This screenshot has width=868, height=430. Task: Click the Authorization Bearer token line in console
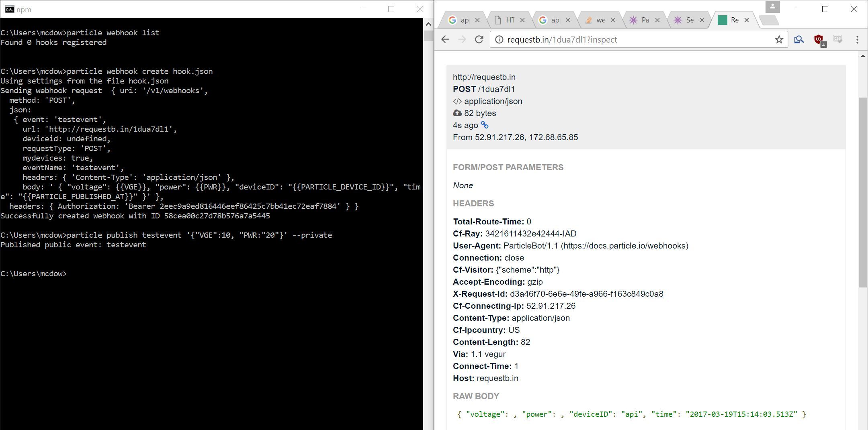(184, 206)
